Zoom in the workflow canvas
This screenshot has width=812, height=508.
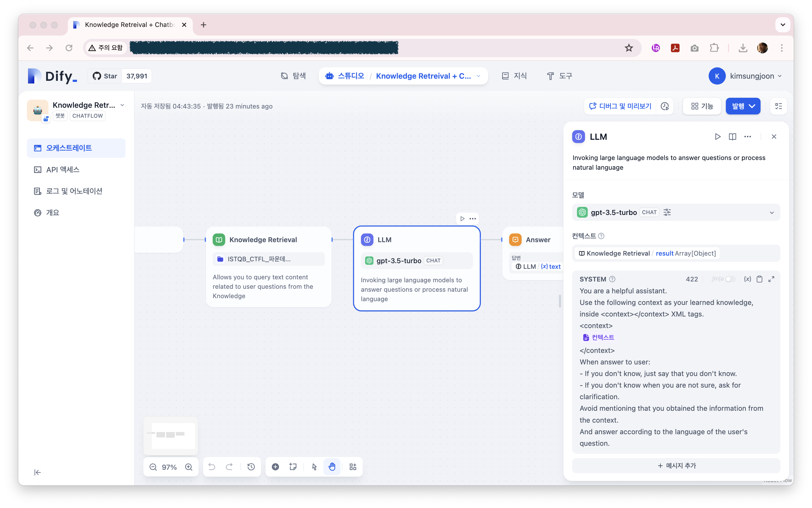pos(189,467)
